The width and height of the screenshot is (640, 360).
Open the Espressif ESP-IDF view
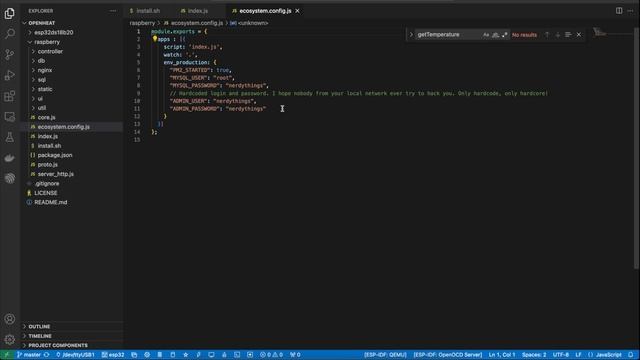pyautogui.click(x=9, y=178)
